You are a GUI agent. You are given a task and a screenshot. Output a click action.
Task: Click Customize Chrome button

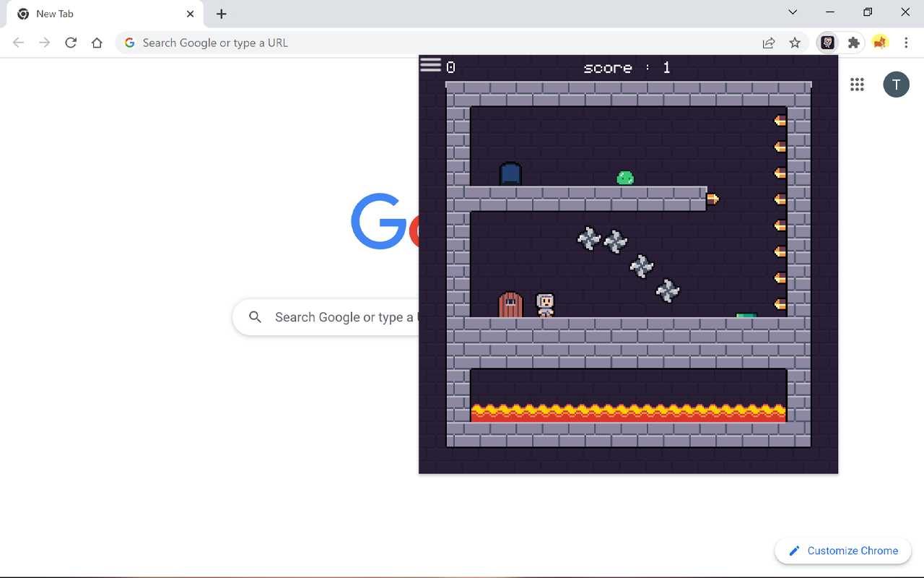[843, 551]
